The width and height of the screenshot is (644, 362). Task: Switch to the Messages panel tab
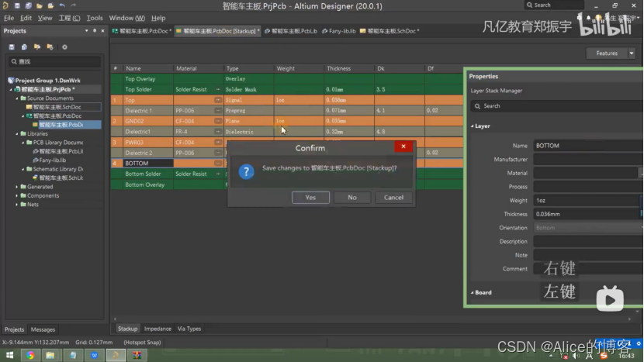tap(43, 329)
